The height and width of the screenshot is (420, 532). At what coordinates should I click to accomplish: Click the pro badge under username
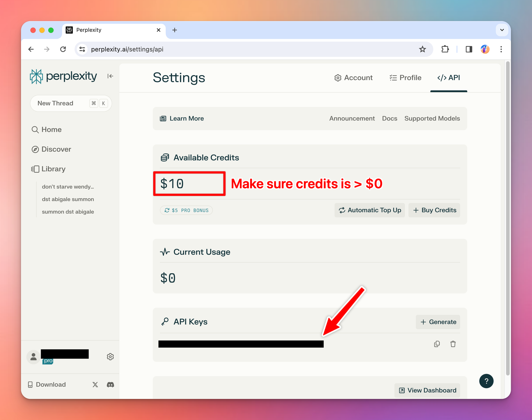(48, 361)
